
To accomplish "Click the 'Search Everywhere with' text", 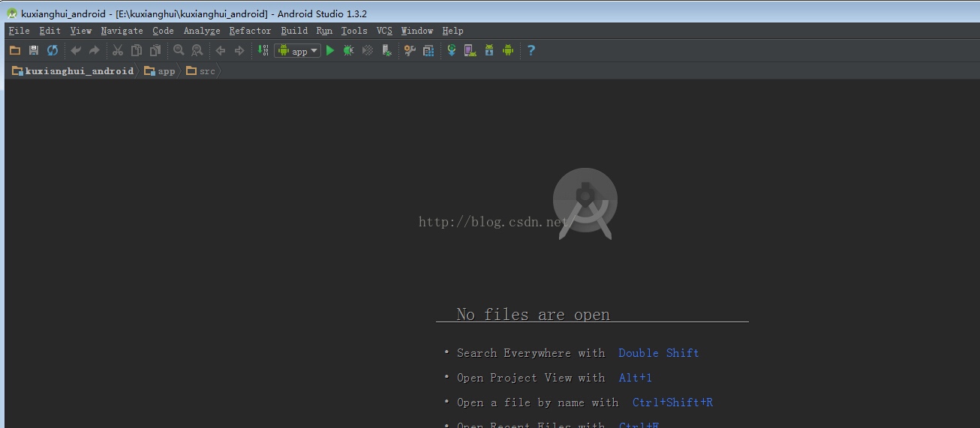I will [x=531, y=353].
